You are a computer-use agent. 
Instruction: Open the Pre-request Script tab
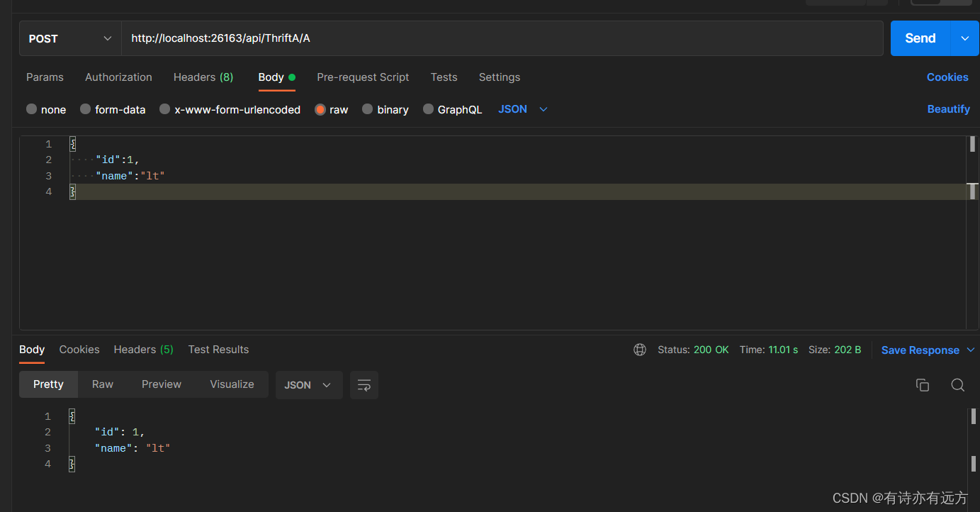coord(363,77)
